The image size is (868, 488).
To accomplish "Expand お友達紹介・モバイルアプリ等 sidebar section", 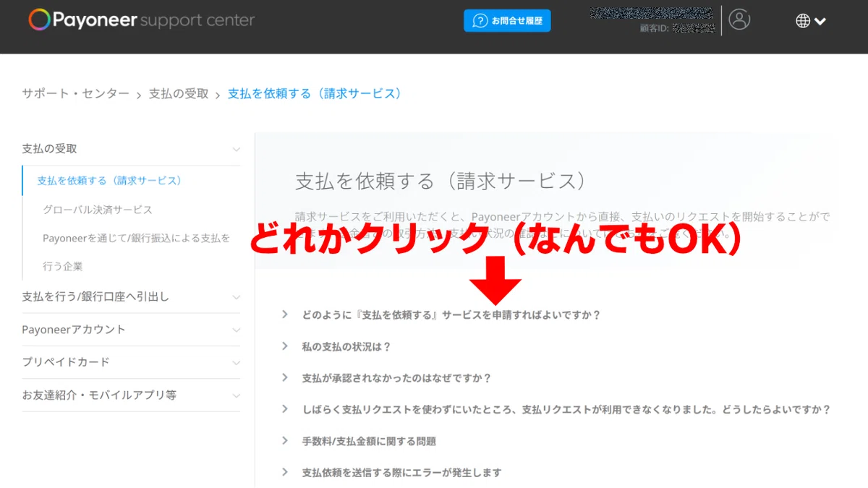I will 131,395.
